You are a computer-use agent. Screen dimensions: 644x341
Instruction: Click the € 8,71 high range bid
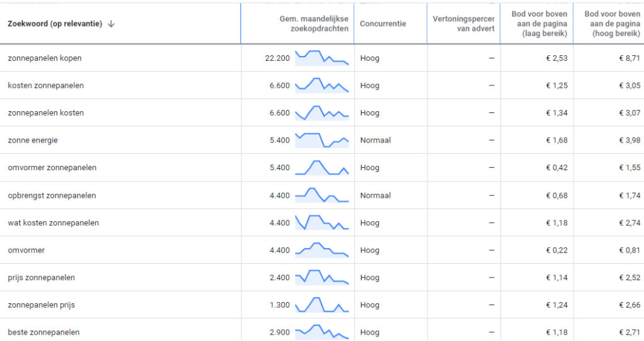[629, 58]
